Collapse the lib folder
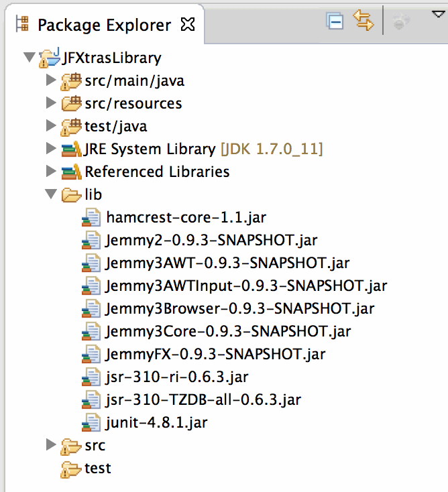 tap(50, 194)
